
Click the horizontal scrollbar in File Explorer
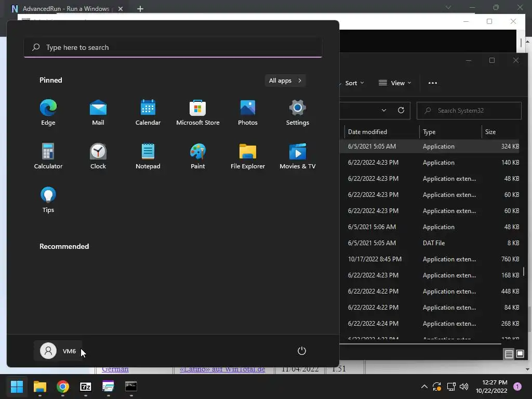coord(420,344)
